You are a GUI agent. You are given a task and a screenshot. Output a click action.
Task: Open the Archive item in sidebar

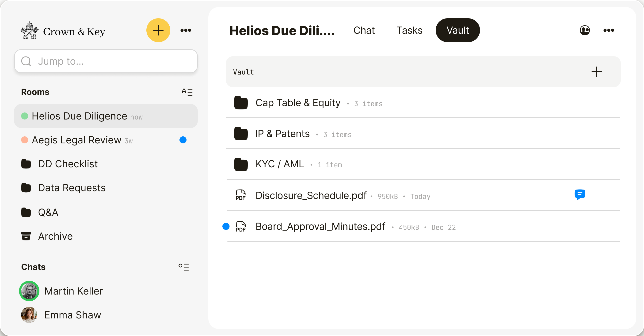coord(55,236)
